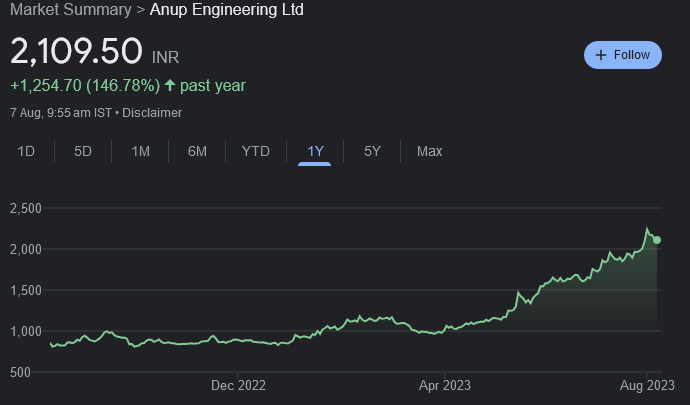690x405 pixels.
Task: Click the plus icon inside Follow
Action: click(x=601, y=55)
